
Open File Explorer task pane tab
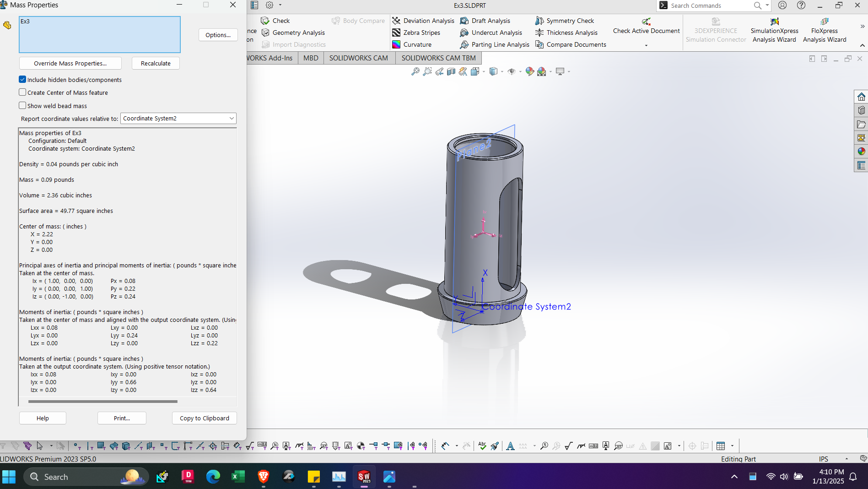861,124
